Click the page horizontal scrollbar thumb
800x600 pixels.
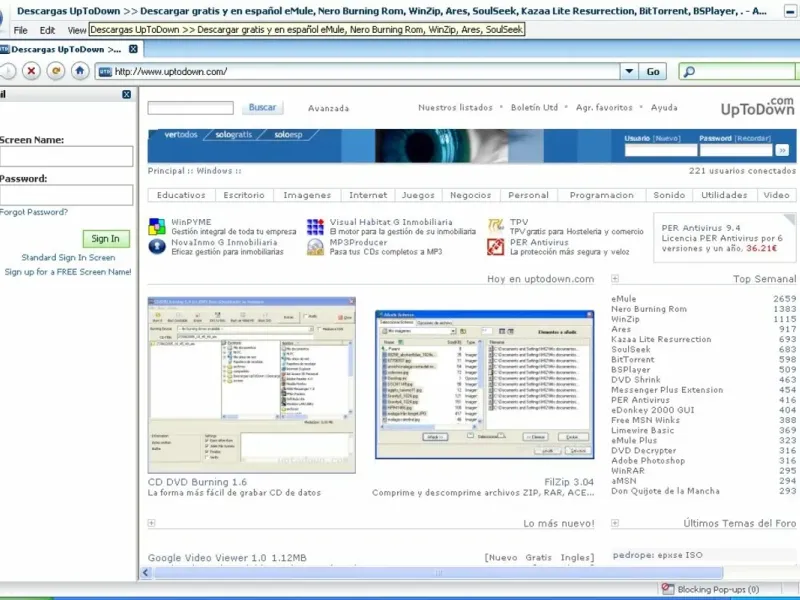pyautogui.click(x=438, y=572)
